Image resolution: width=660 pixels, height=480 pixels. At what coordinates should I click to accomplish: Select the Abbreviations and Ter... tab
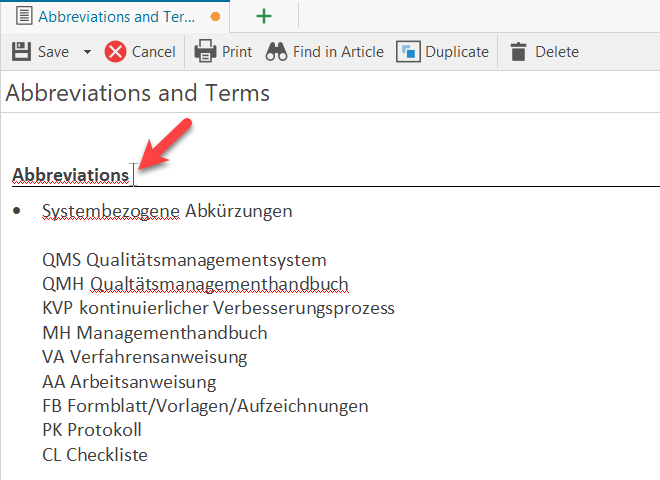pos(115,16)
